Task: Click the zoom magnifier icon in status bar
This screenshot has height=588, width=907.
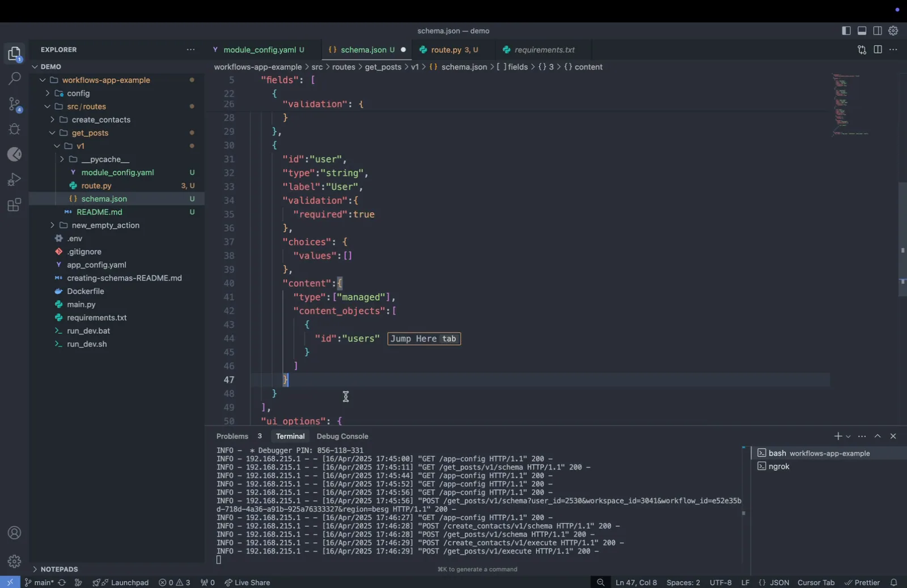Action: (600, 582)
